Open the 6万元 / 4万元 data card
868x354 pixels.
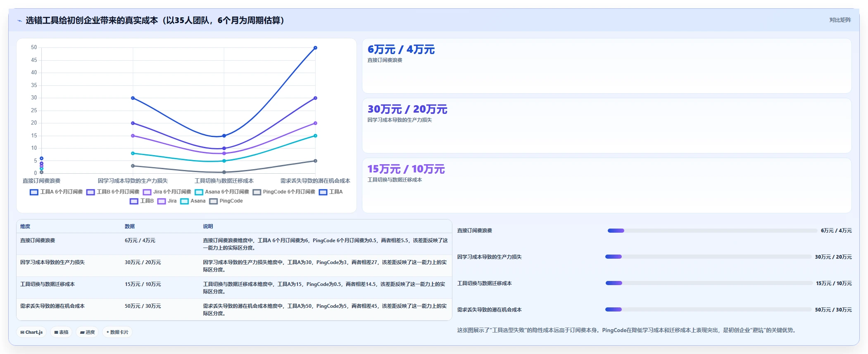click(606, 66)
